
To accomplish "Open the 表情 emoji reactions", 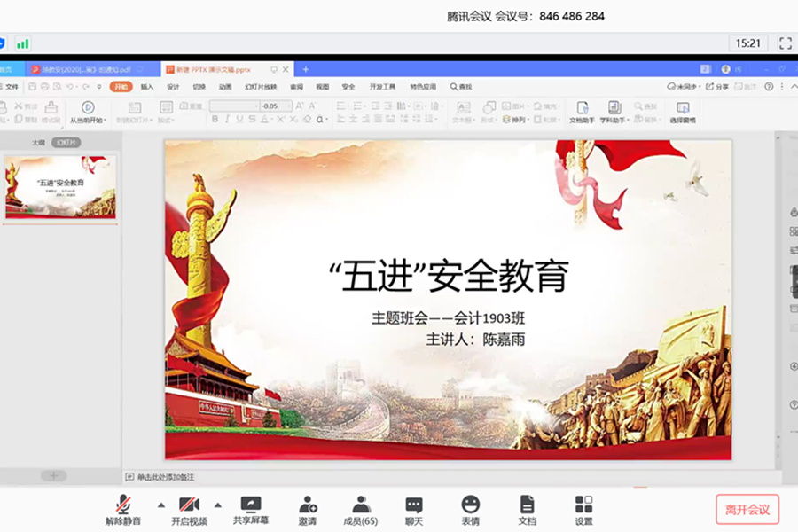I will [470, 510].
